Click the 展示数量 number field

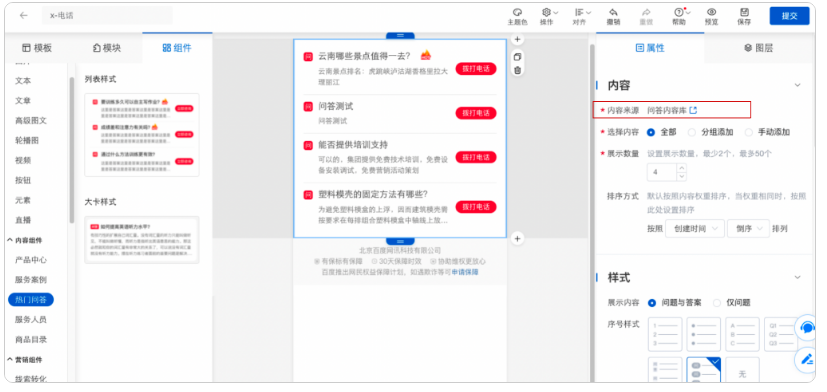click(662, 173)
